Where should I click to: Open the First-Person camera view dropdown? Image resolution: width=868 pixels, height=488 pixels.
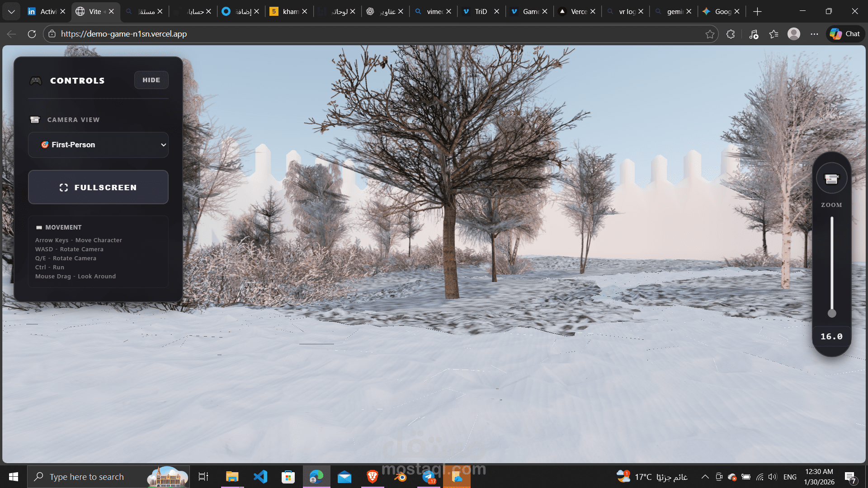[x=98, y=145]
